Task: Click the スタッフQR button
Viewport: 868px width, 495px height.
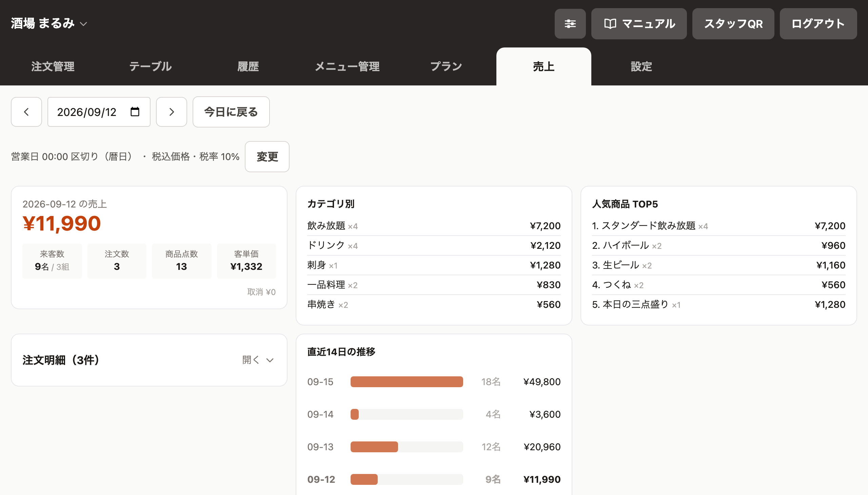Action: click(x=733, y=24)
